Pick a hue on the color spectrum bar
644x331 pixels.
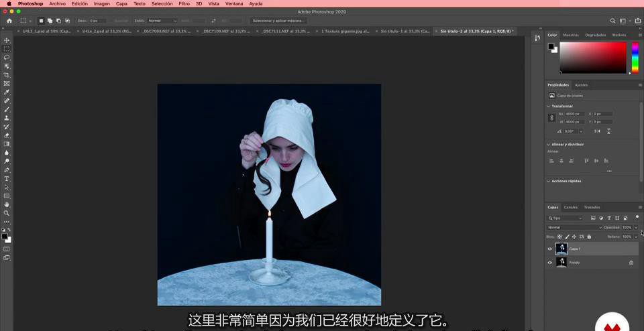pos(635,58)
